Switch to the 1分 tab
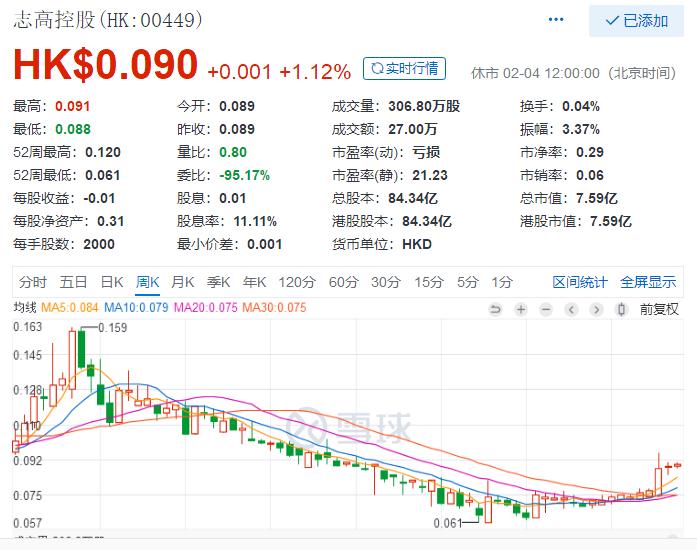Screen dimensions: 697x550 pos(502,282)
